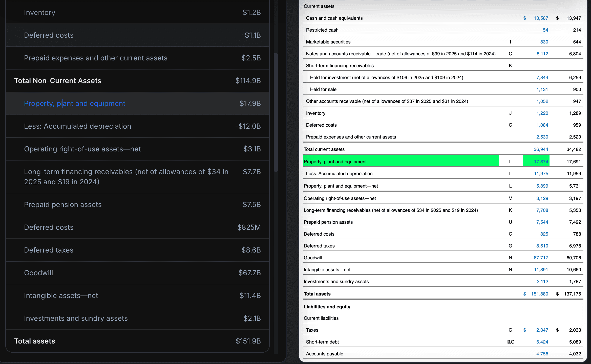The image size is (591, 364).
Task: Click the $151.9B Total assets value
Action: click(248, 341)
